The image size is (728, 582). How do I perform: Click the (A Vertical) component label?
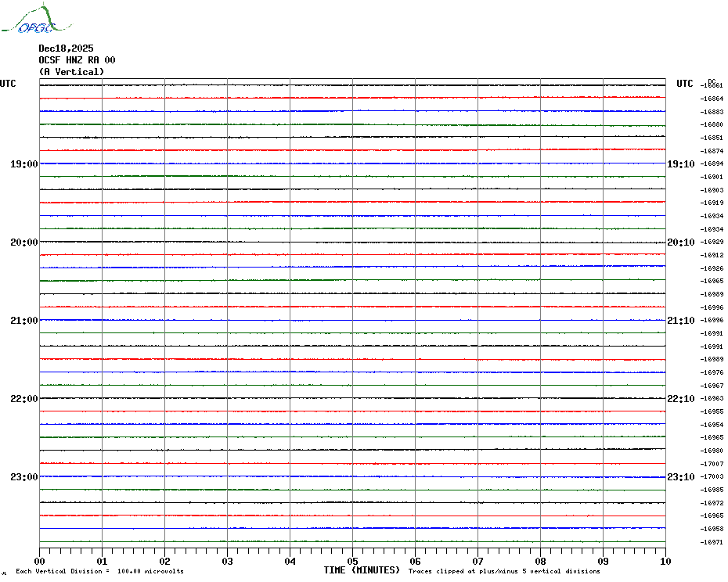[71, 72]
